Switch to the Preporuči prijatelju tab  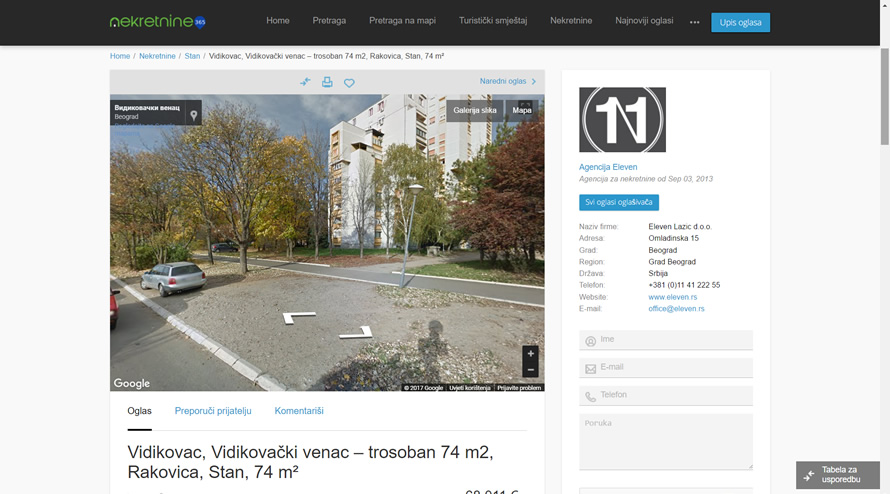pyautogui.click(x=213, y=411)
